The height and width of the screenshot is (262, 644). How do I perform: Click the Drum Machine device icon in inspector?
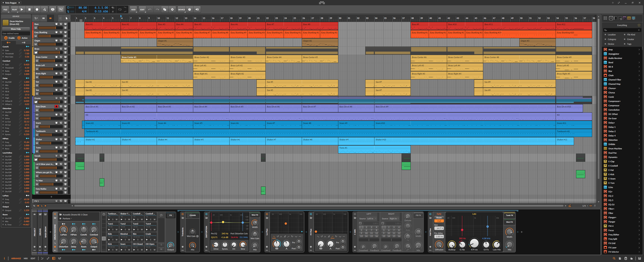pyautogui.click(x=5, y=22)
